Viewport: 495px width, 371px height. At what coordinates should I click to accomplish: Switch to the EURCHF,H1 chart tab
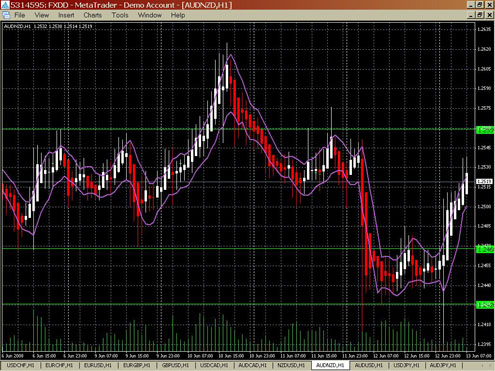(59, 365)
